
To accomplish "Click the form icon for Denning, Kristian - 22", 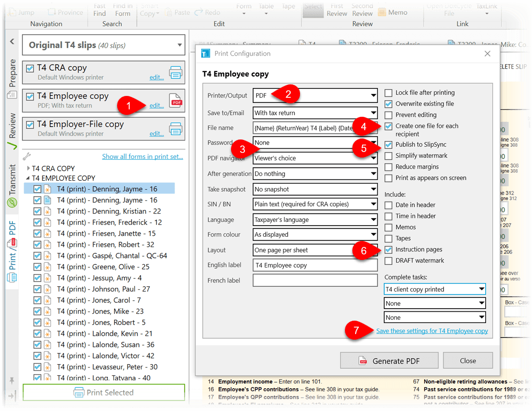I will click(48, 211).
